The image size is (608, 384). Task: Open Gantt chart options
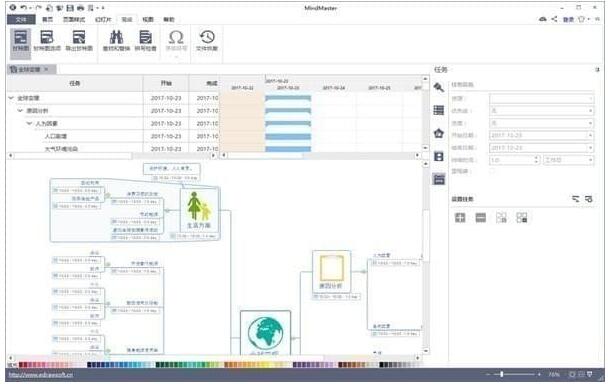pos(47,41)
